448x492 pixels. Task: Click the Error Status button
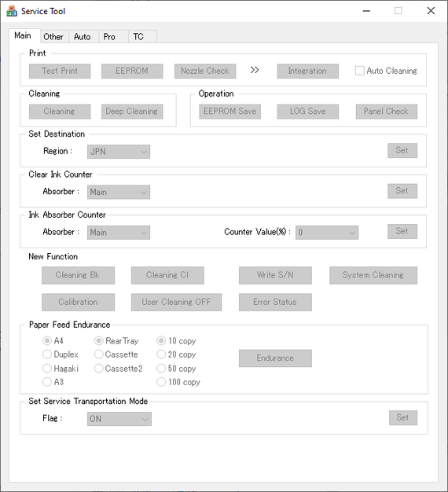[275, 302]
